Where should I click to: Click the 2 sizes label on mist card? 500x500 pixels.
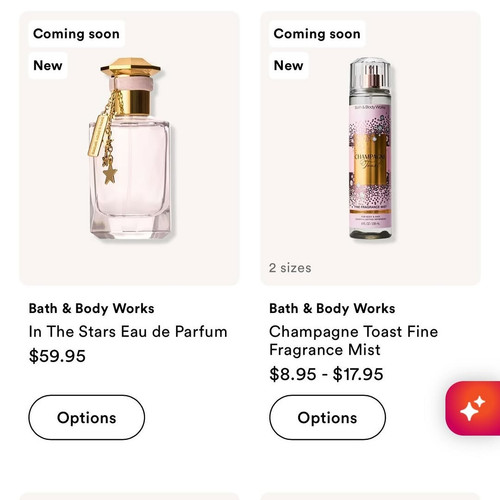coord(290,268)
